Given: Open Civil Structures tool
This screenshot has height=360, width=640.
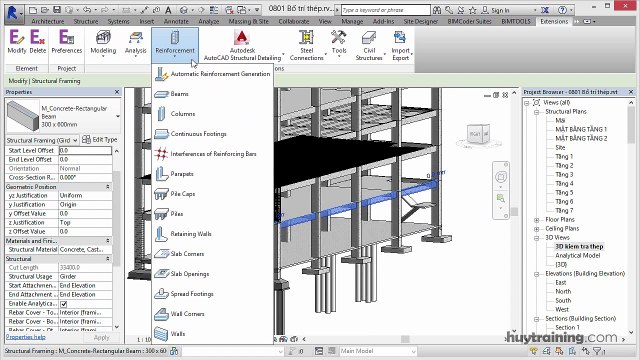Looking at the screenshot, I should (x=369, y=46).
